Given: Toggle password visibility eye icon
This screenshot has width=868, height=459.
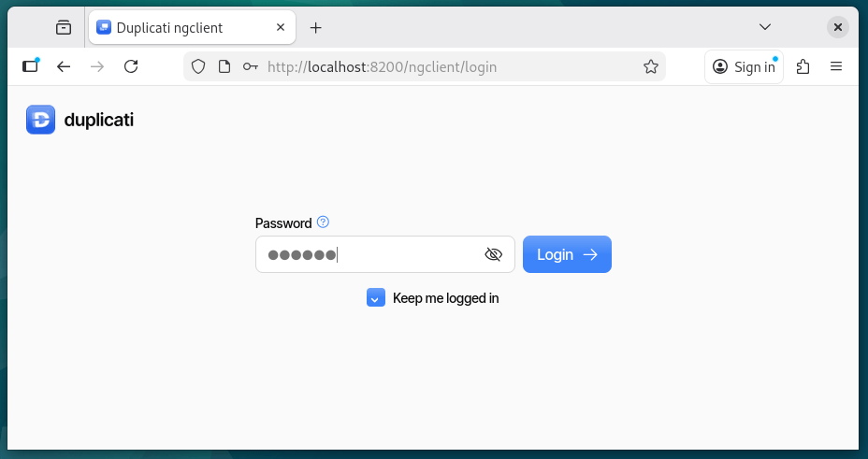Looking at the screenshot, I should click(x=494, y=254).
